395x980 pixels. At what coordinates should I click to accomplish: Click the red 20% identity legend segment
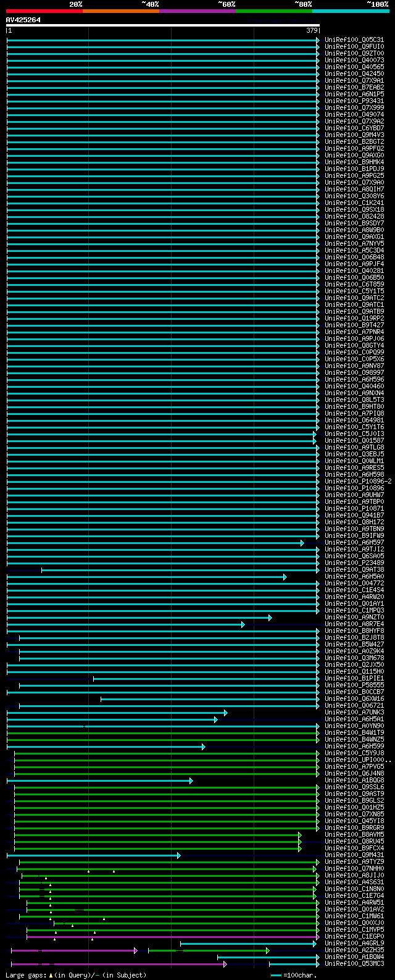44,10
